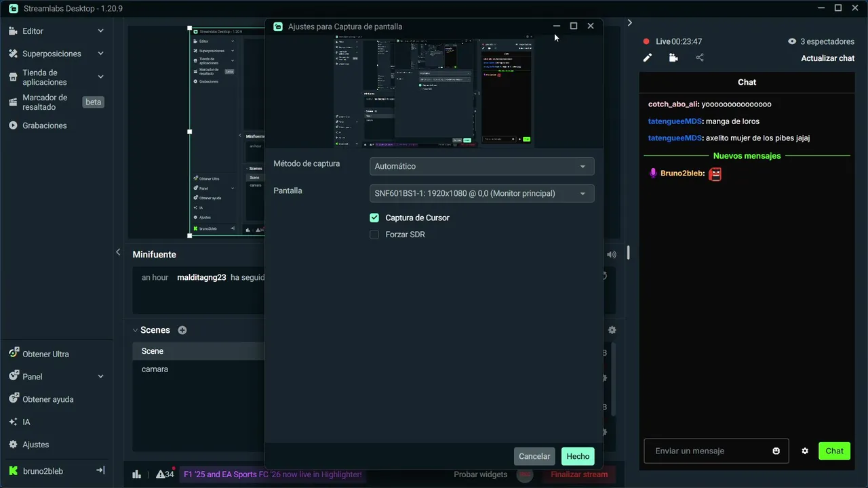Expand the Superposiciones chevron
868x488 pixels.
click(100, 54)
